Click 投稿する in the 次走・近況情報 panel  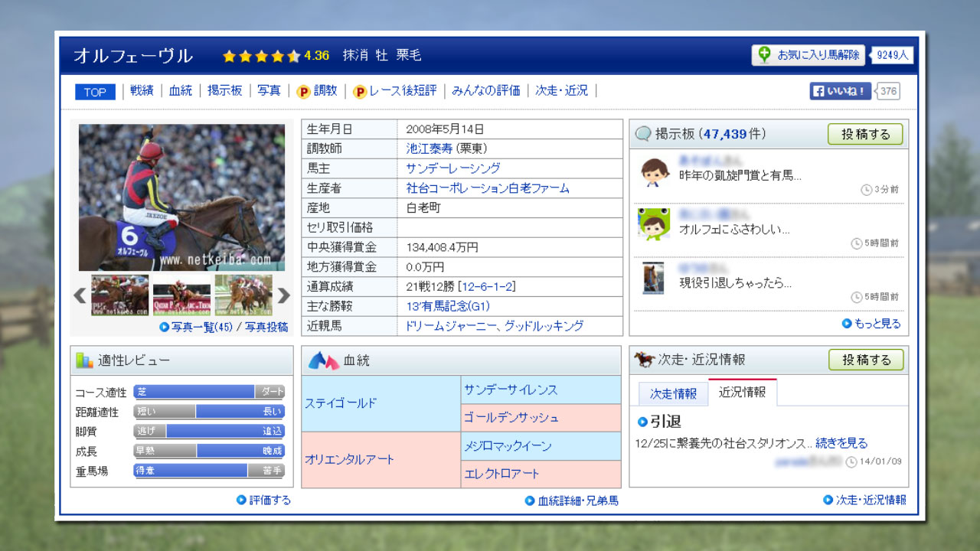pyautogui.click(x=866, y=360)
